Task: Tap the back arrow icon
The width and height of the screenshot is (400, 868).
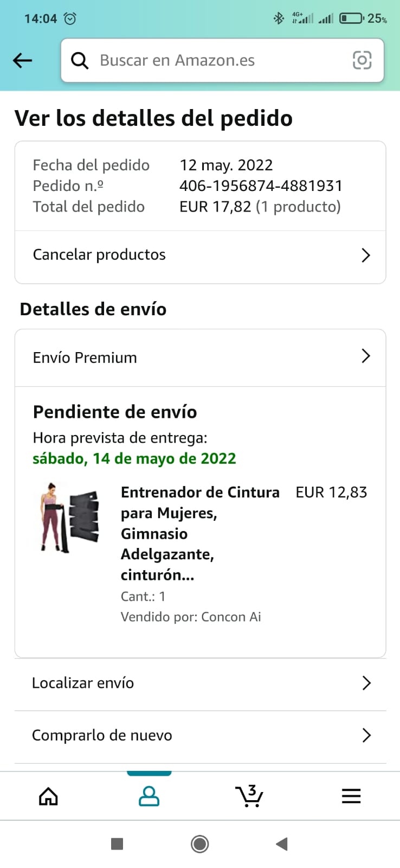Action: 22,60
